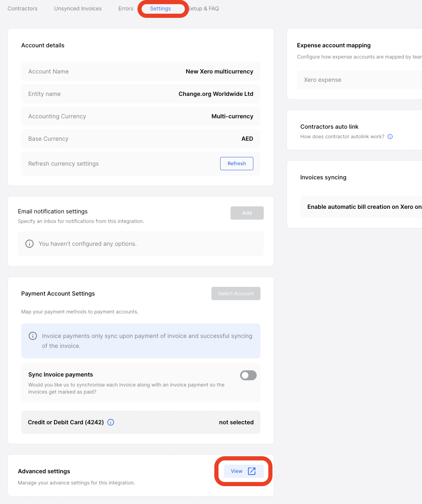The height and width of the screenshot is (504, 422).
Task: Enable the Sync Invoice payments toggle
Action: [x=248, y=375]
